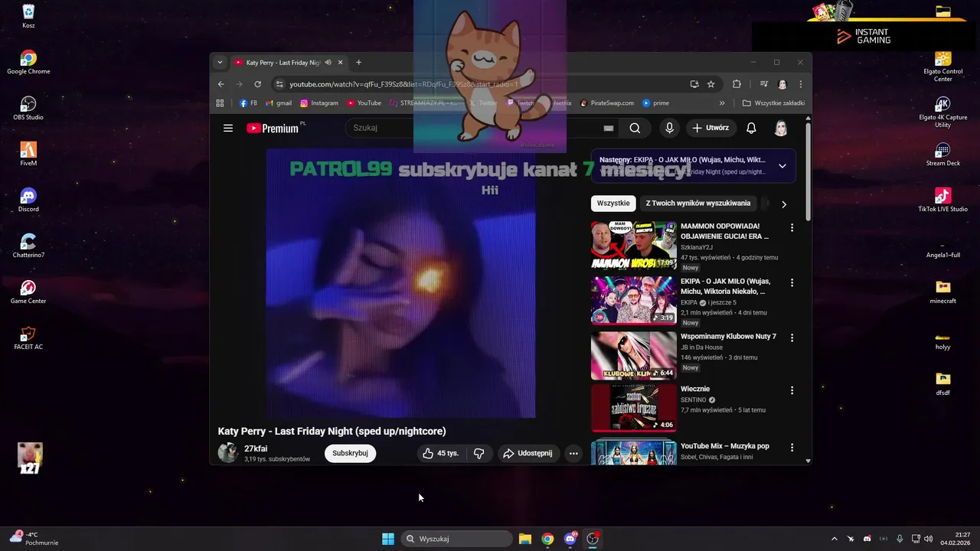Select Z Twoich wyników wyszukiwania chip

point(698,204)
